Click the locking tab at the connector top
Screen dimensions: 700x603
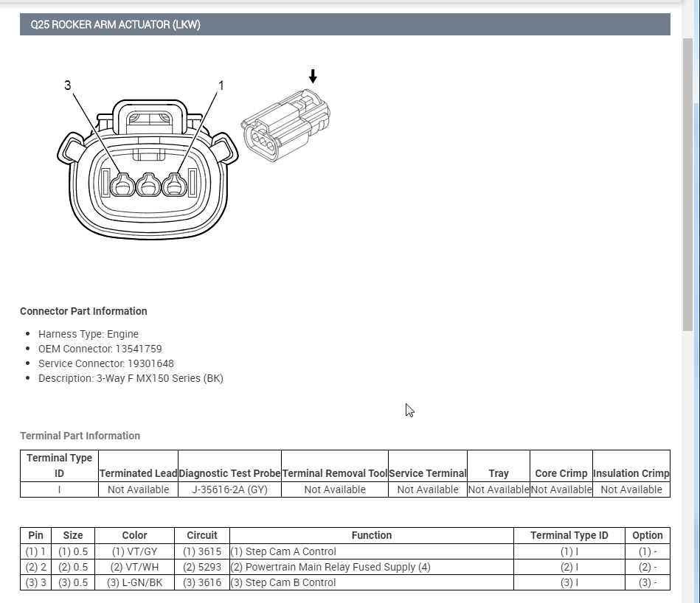pyautogui.click(x=150, y=117)
